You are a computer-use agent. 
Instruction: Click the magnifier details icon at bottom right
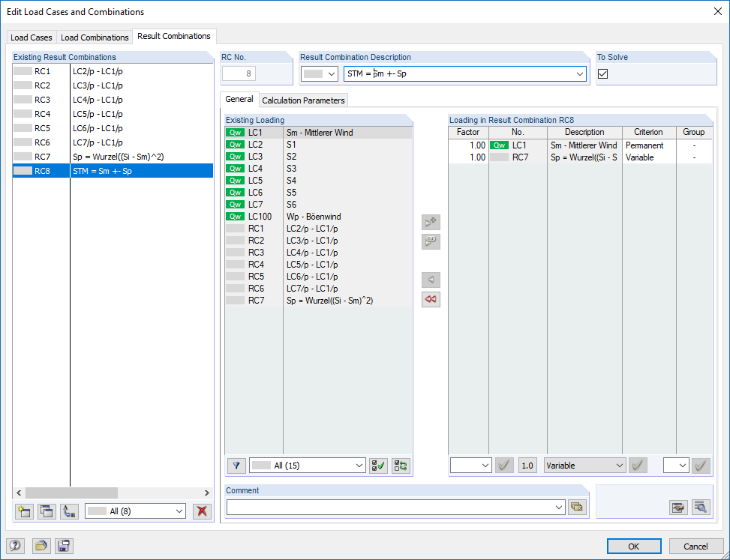coord(701,507)
